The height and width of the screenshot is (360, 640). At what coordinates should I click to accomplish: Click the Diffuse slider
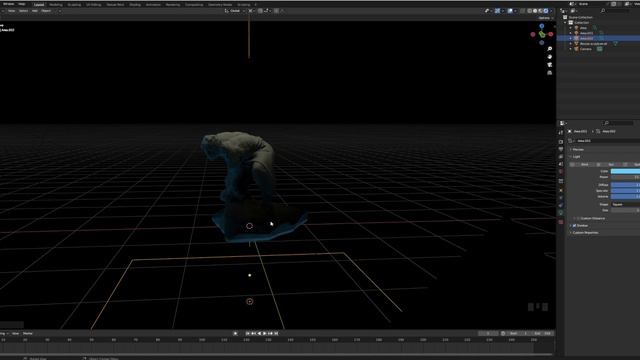coord(625,185)
